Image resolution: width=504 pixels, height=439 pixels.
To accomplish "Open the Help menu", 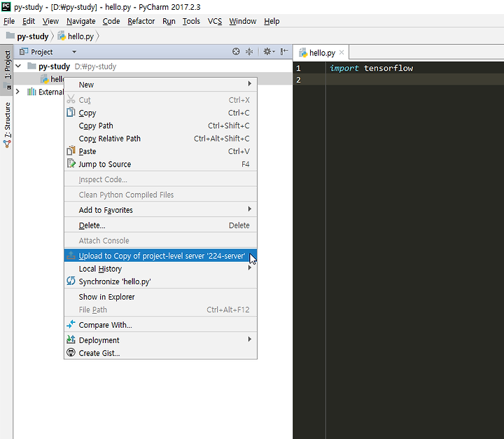I will pyautogui.click(x=272, y=21).
